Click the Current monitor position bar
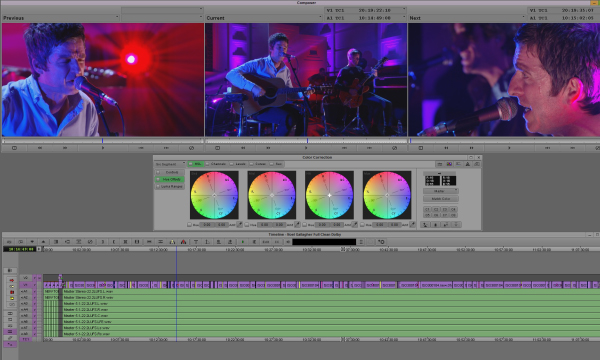Viewport: 600px width, 360px height. click(306, 141)
